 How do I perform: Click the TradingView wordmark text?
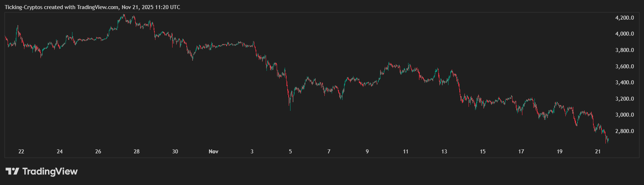click(x=50, y=171)
